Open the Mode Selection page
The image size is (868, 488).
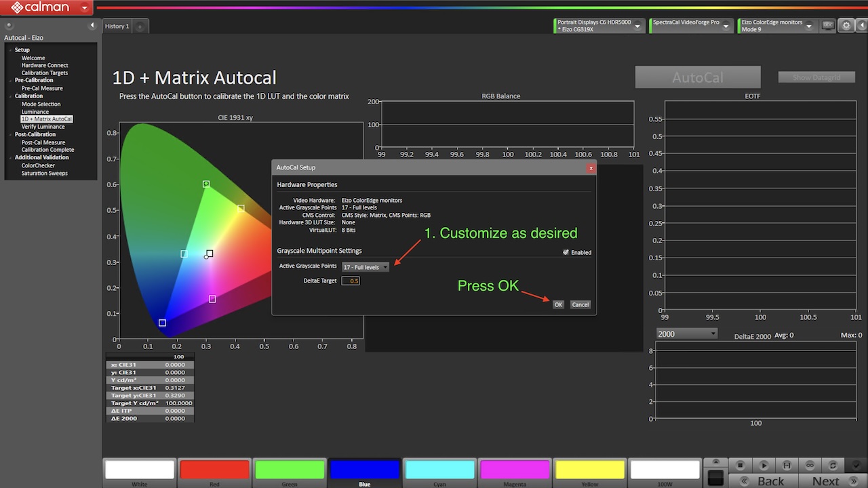[41, 104]
